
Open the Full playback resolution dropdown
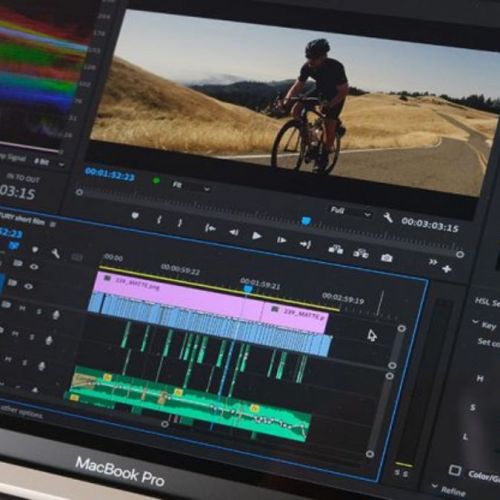pos(351,212)
